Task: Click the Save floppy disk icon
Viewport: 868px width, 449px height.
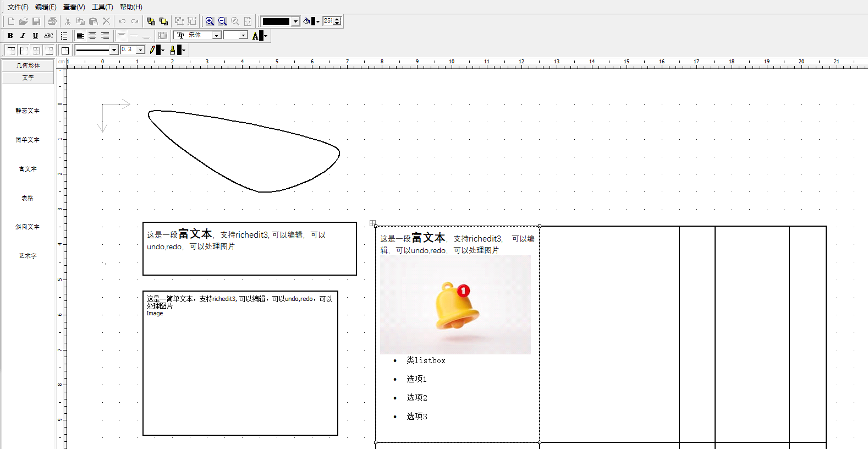Action: [x=36, y=21]
